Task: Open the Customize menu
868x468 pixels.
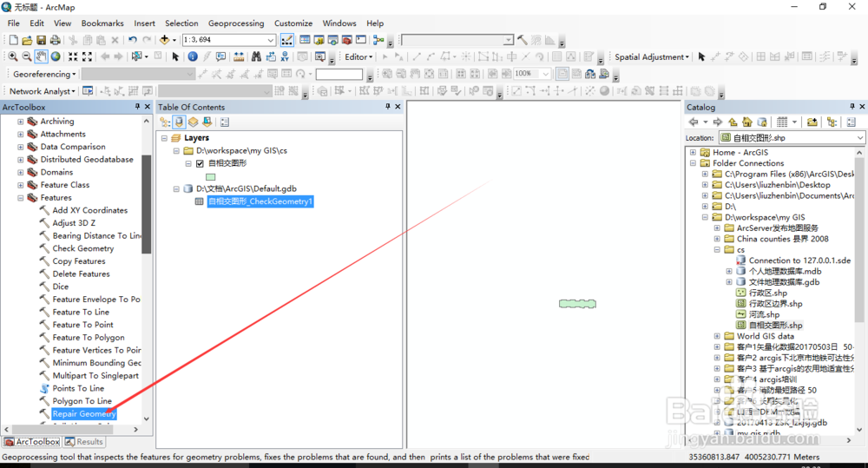Action: 293,23
